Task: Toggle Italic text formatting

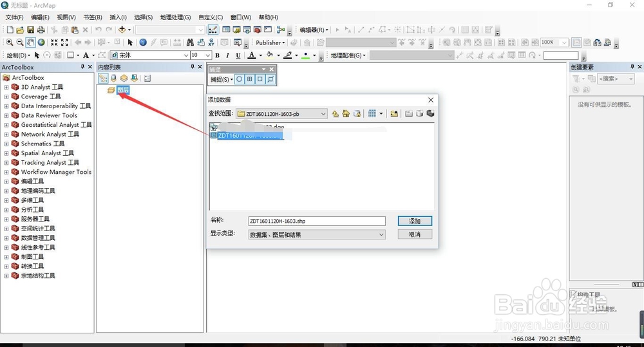Action: click(227, 55)
